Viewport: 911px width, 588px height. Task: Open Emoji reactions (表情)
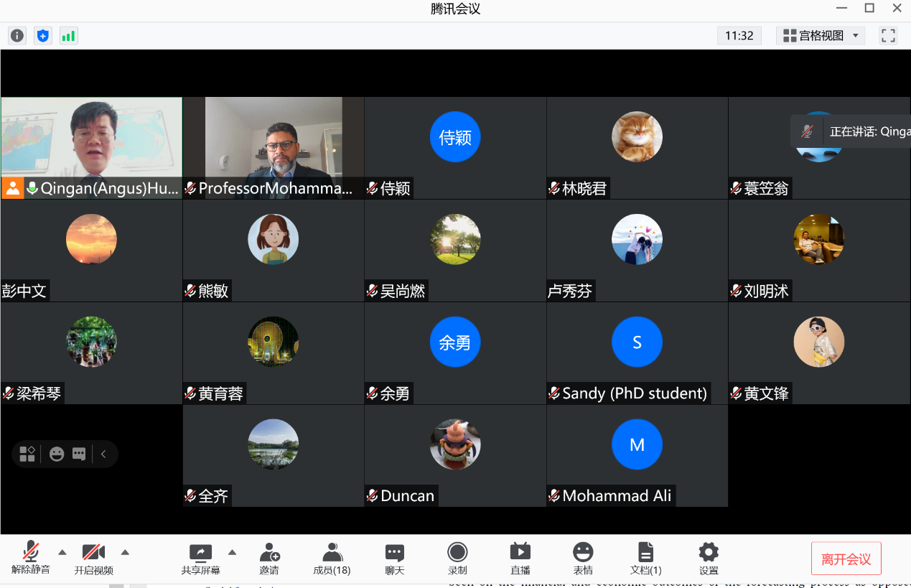click(x=583, y=559)
